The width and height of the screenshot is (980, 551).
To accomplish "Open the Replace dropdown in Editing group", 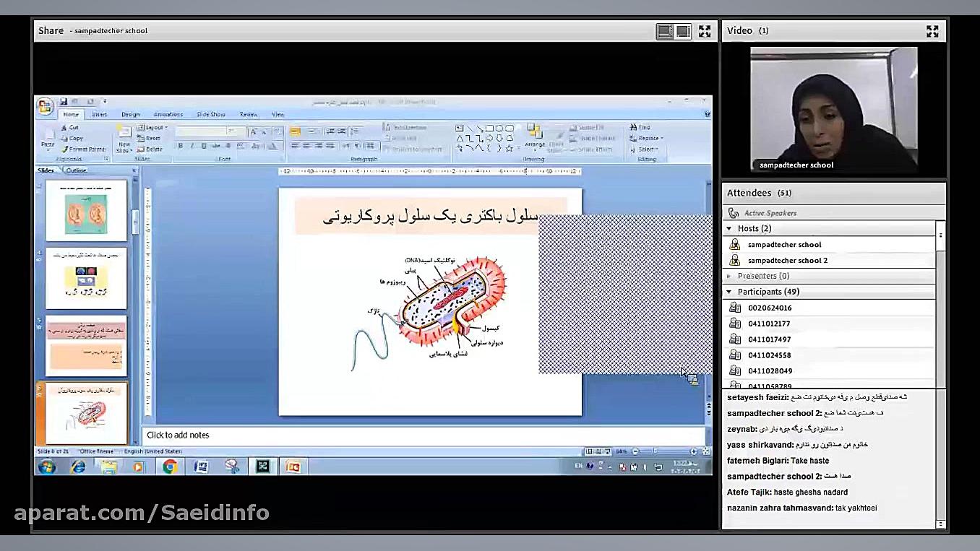I will pos(646,139).
